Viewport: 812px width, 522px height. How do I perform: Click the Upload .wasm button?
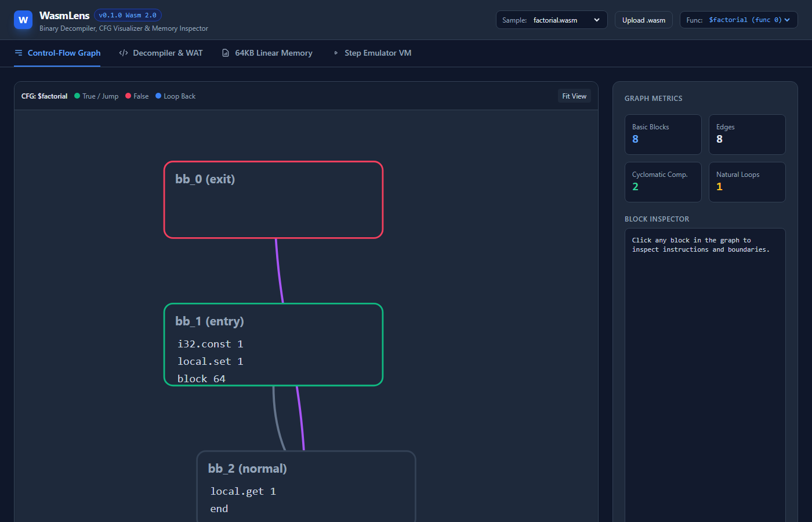pyautogui.click(x=644, y=20)
